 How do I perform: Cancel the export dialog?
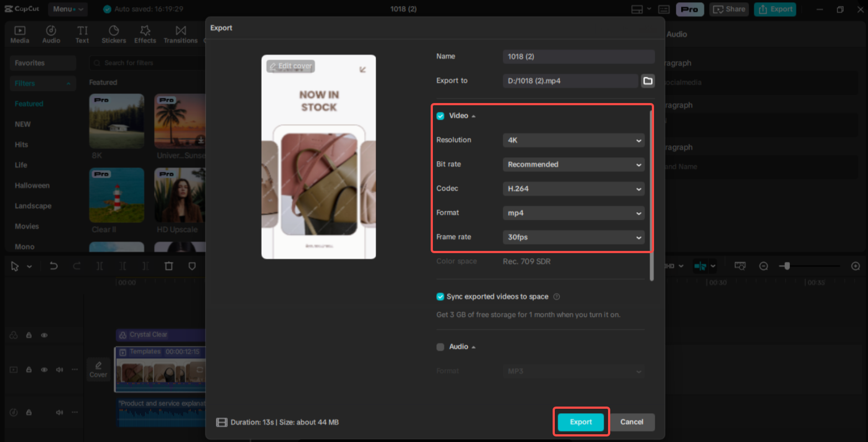coord(632,422)
